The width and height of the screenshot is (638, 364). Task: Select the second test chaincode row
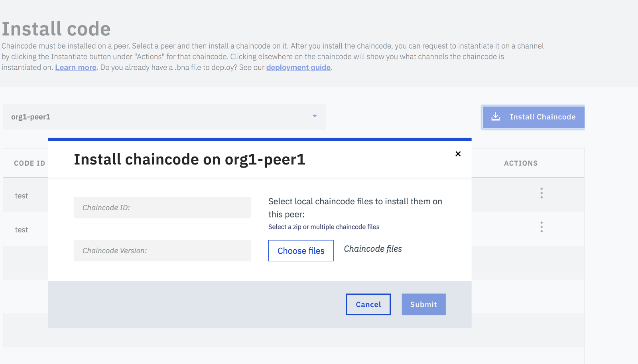click(22, 230)
